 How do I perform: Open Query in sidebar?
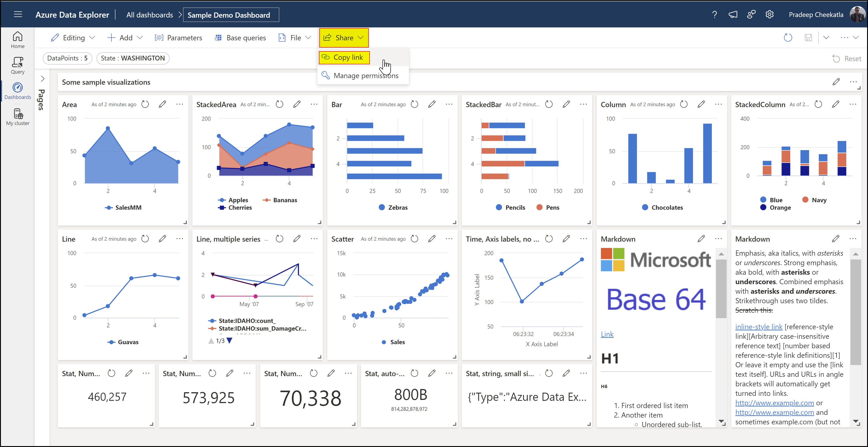click(x=17, y=66)
